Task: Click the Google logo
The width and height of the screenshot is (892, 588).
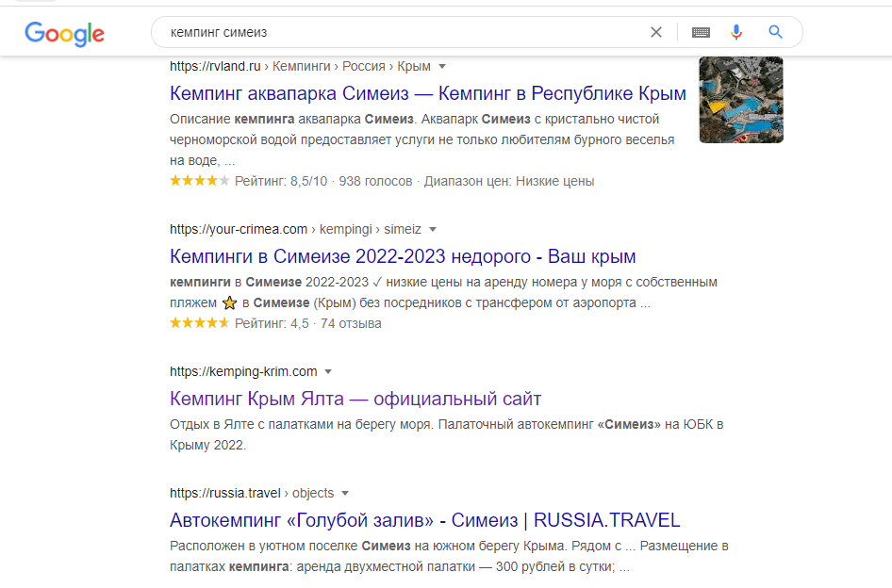Action: [x=64, y=34]
